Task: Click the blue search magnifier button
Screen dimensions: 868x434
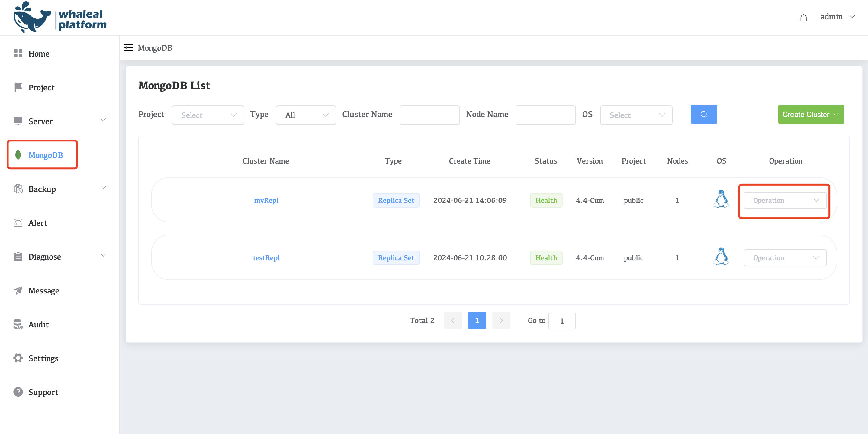Action: coord(704,114)
